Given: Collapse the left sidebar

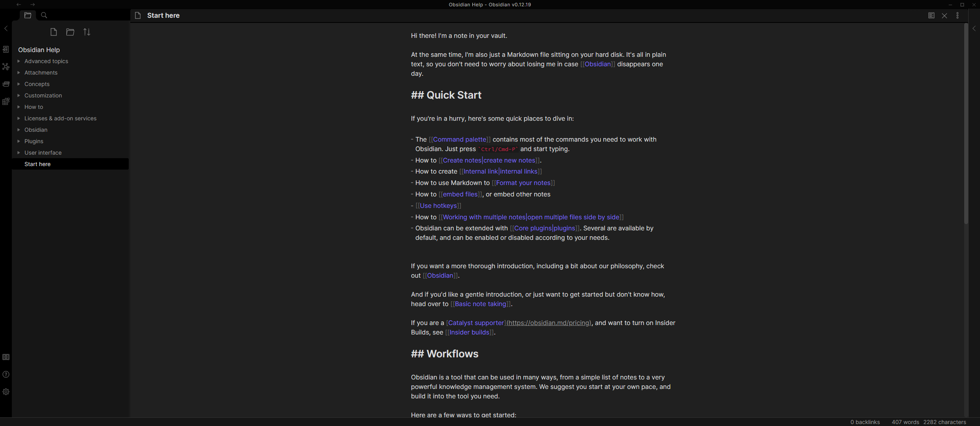Looking at the screenshot, I should (x=6, y=28).
